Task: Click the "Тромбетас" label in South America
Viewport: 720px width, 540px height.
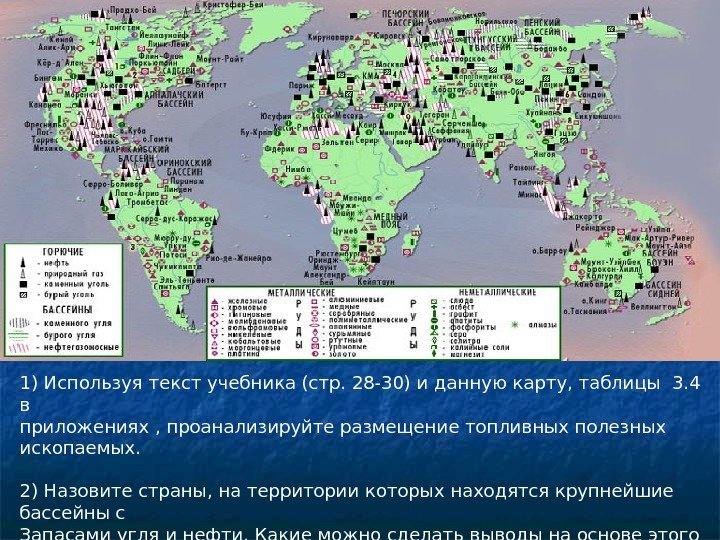Action: tap(147, 202)
